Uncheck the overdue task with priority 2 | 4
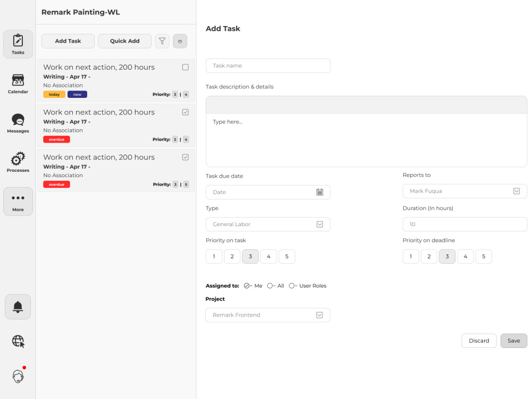532x399 pixels. point(185,112)
